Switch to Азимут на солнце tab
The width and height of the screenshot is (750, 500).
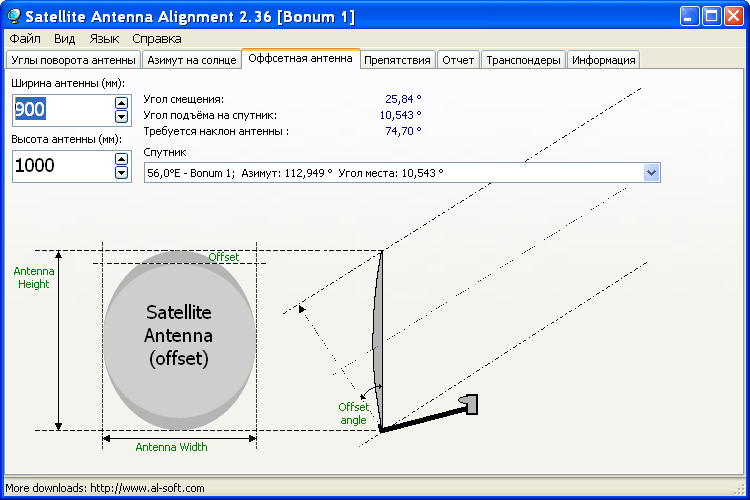click(x=191, y=60)
